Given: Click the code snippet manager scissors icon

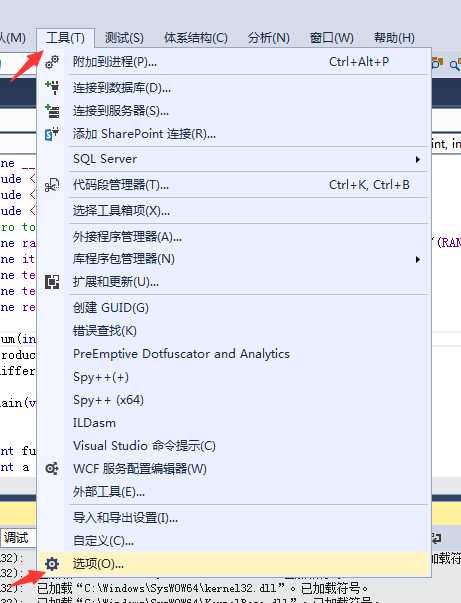Looking at the screenshot, I should [52, 185].
